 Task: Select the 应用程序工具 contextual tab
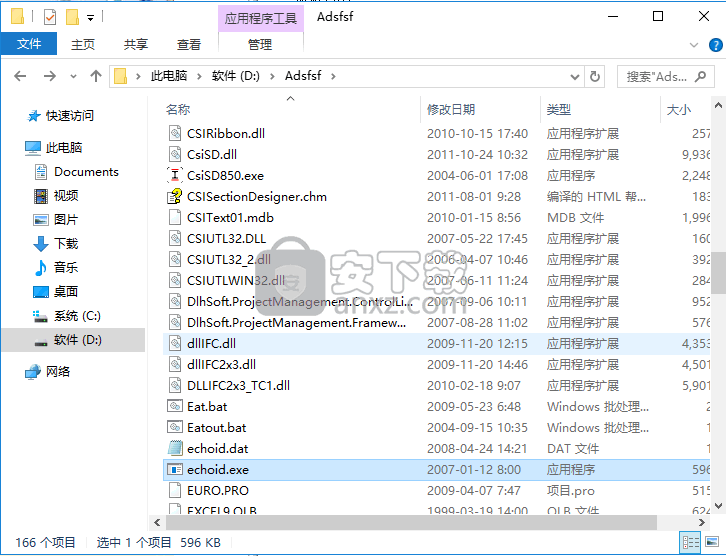coord(260,19)
